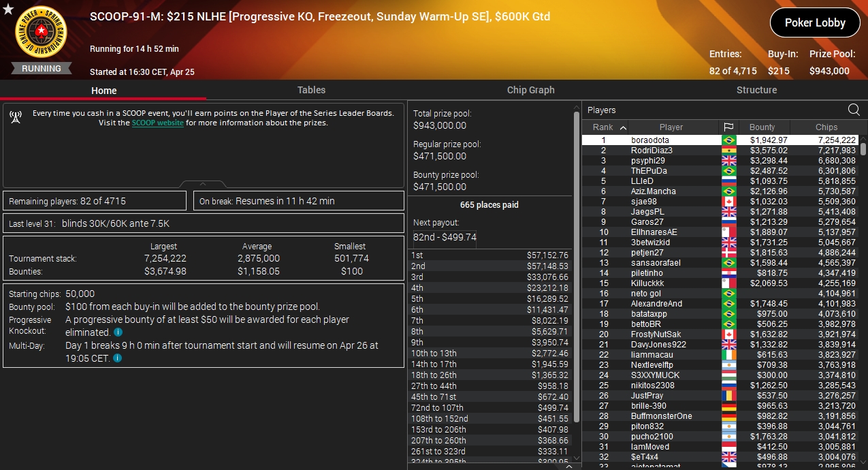Select player row Aziz.Mancha
Viewport: 868px width, 470px height.
tap(720, 191)
